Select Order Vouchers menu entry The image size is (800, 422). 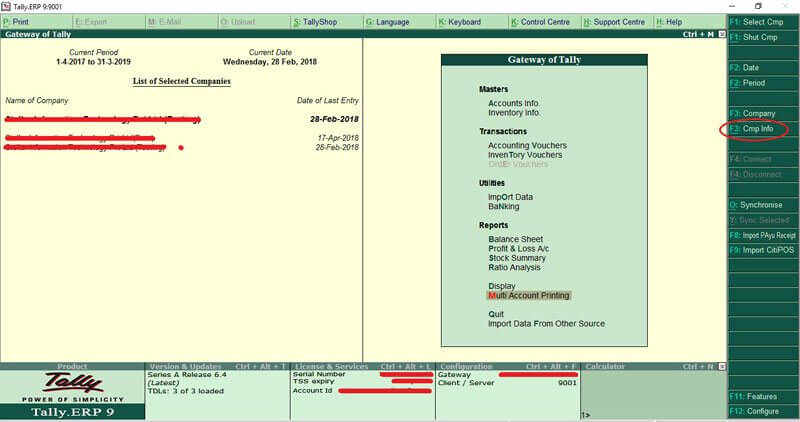pos(518,164)
